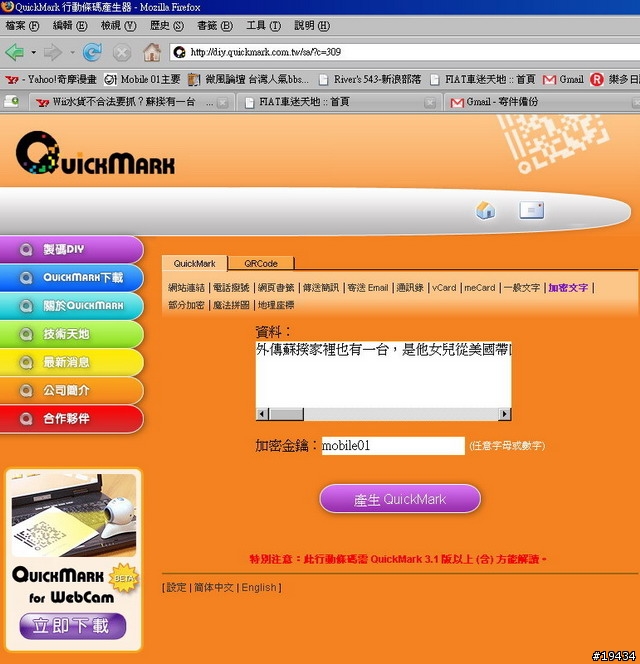Open the yellow 最新消息 sidebar item
Viewport: 640px width, 664px height.
tap(71, 362)
